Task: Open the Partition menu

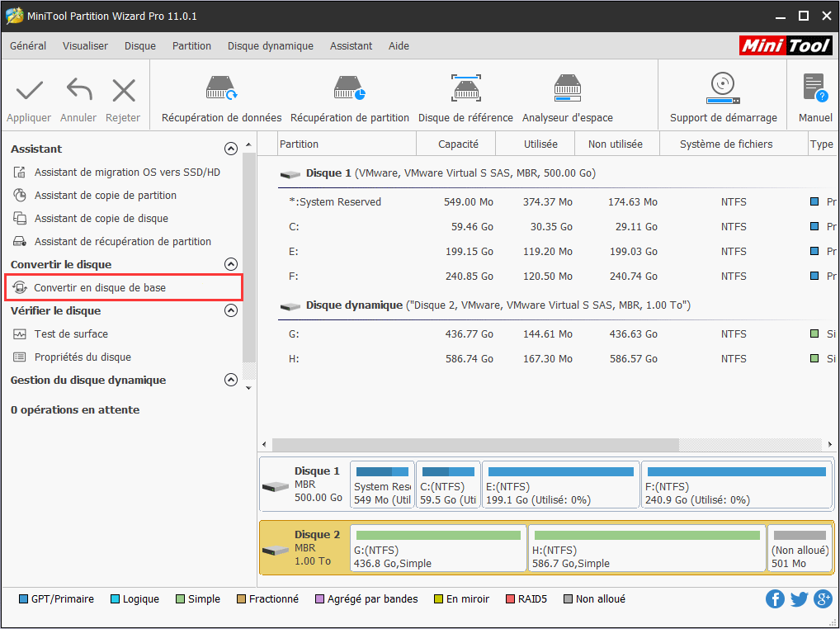Action: coord(191,46)
